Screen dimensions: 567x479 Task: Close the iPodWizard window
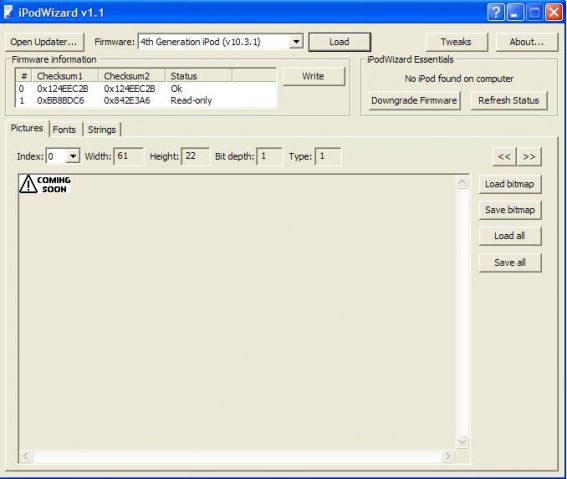coord(554,12)
